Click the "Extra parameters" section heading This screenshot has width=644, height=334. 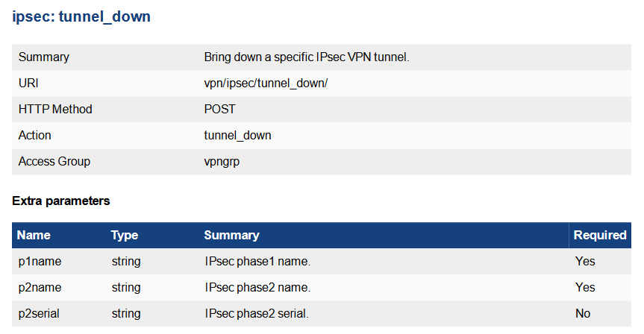pos(61,201)
